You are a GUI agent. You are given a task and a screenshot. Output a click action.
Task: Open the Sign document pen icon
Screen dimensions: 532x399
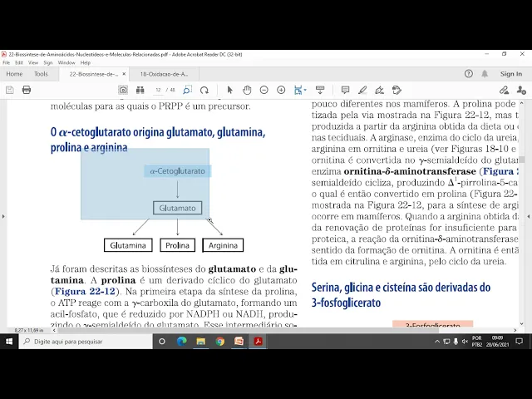[379, 90]
